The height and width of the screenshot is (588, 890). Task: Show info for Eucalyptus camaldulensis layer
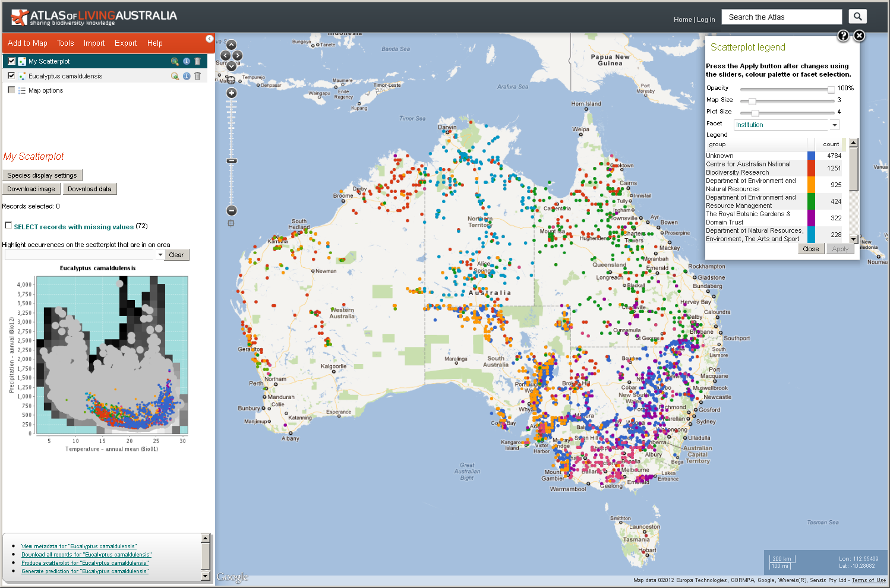tap(187, 76)
